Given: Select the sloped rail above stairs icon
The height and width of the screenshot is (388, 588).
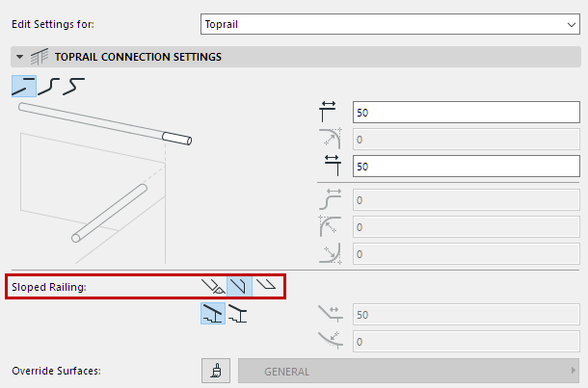Looking at the screenshot, I should click(x=212, y=313).
